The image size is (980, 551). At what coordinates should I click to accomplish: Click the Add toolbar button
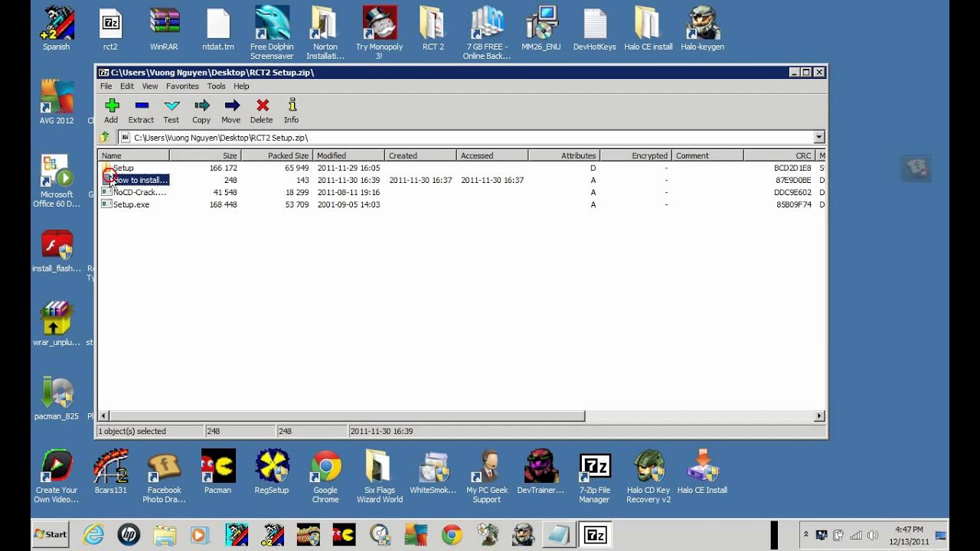(112, 111)
